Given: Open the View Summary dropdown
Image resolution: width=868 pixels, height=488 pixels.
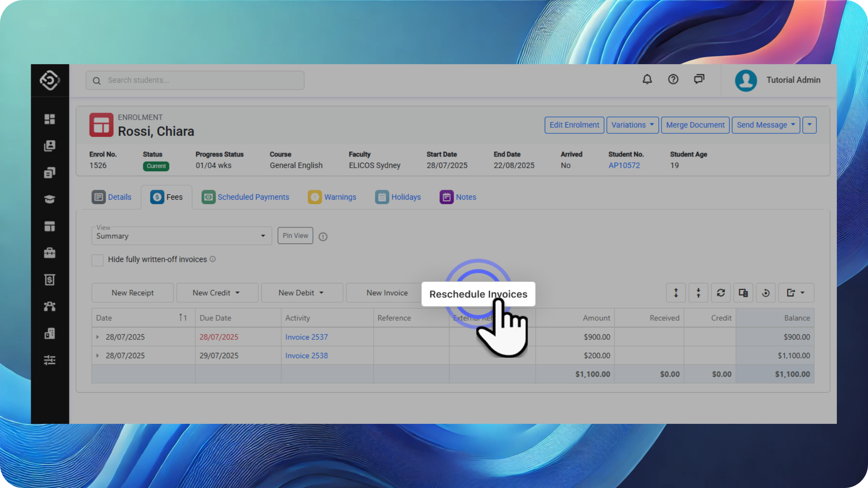Looking at the screenshot, I should coord(181,236).
